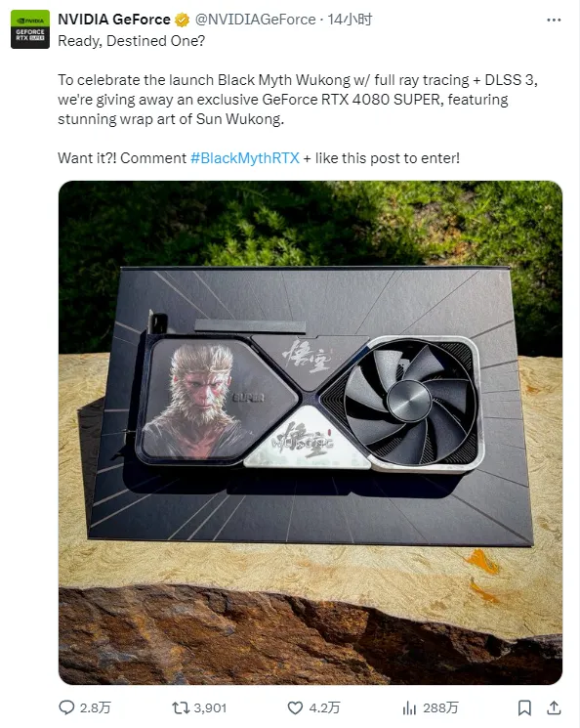This screenshot has width=580, height=728.
Task: Open the NVIDIA GeForce profile avatar
Action: tap(30, 29)
